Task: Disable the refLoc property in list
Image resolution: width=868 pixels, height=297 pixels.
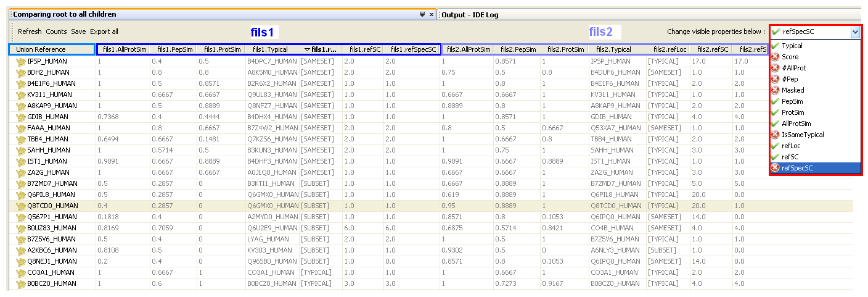Action: [790, 146]
